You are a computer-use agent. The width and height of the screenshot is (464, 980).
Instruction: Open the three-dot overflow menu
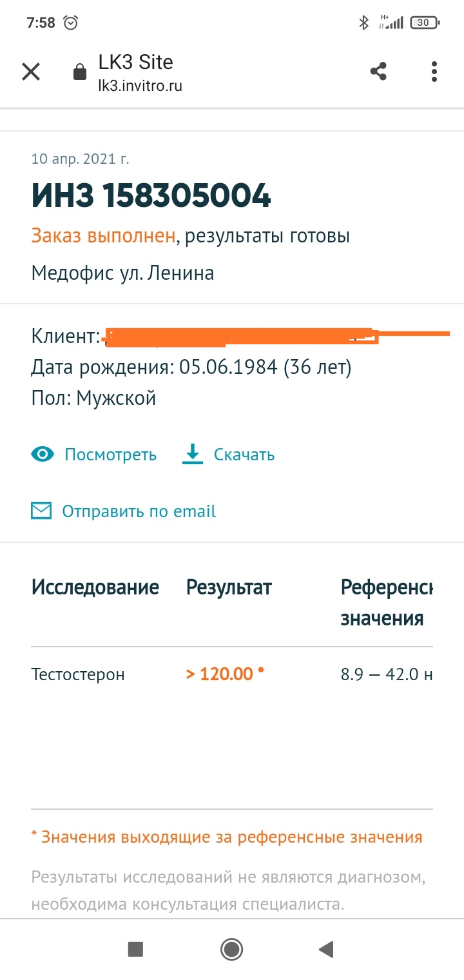click(434, 72)
